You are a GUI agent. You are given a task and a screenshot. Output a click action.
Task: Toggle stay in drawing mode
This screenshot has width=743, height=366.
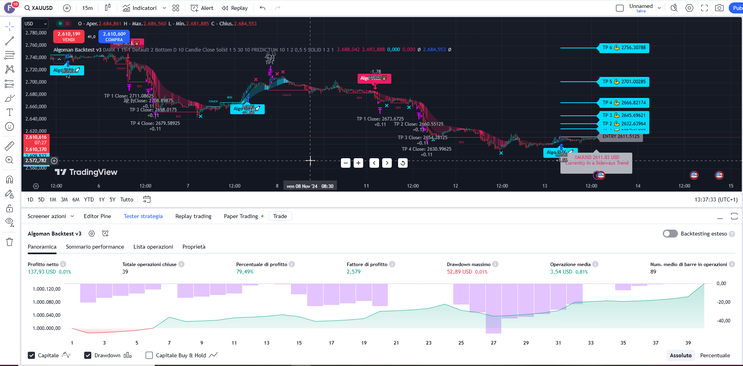tap(9, 193)
